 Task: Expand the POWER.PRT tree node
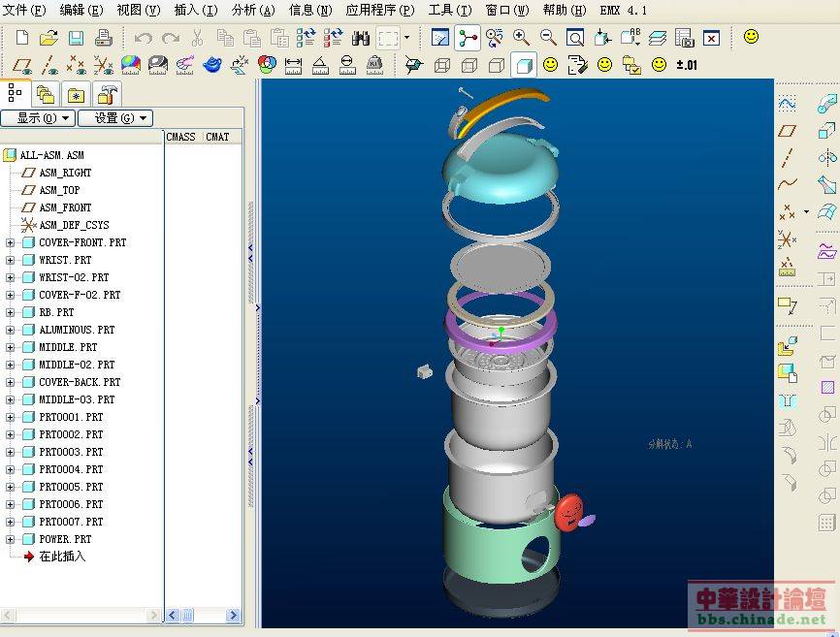click(11, 539)
